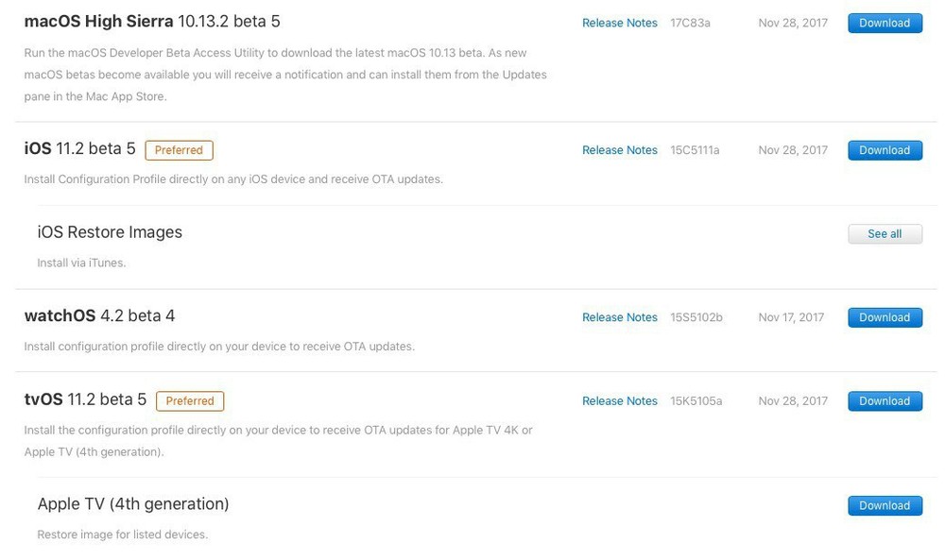The image size is (945, 560).
Task: Click the macOS High Sierra 10.13.2 title
Action: (152, 22)
